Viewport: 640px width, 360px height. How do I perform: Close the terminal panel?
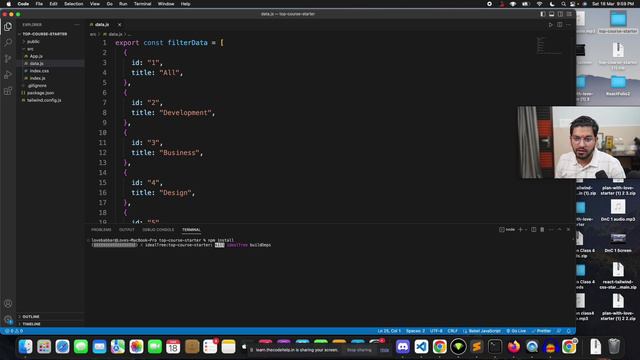point(568,230)
